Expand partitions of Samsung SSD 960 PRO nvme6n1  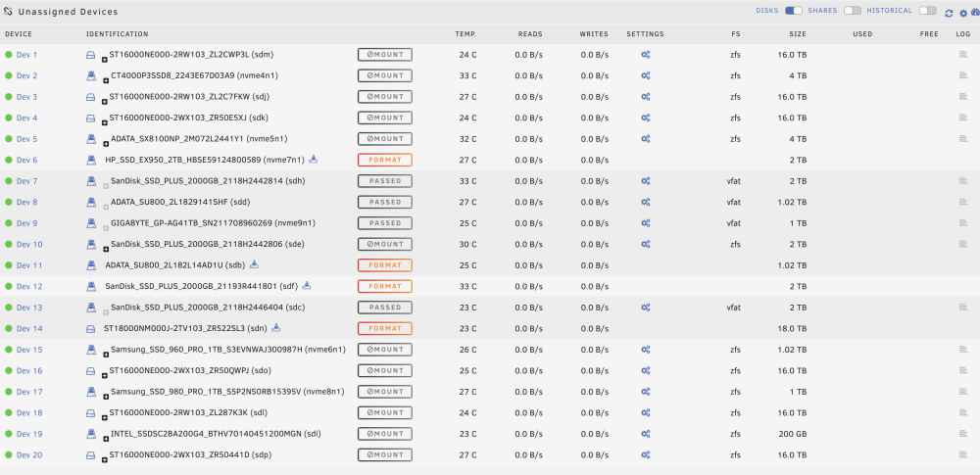point(106,354)
